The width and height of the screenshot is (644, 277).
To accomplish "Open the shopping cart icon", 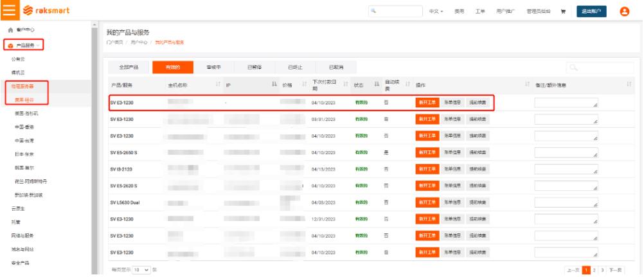I will click(x=563, y=11).
